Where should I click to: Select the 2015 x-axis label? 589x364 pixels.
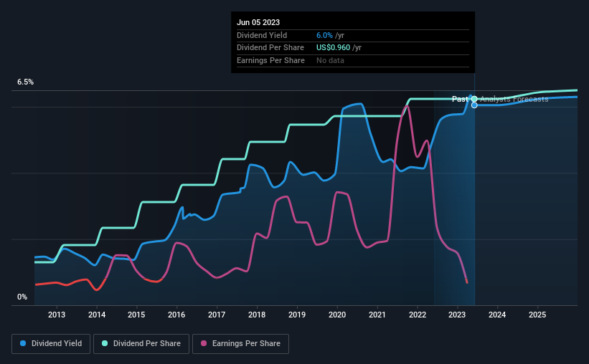136,315
